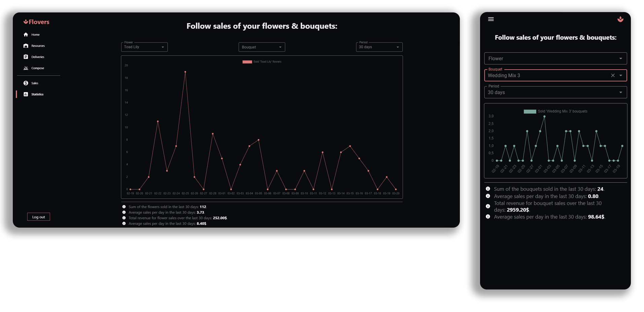Click info icon beside 8.40$ average
The width and height of the screenshot is (644, 312).
124,224
